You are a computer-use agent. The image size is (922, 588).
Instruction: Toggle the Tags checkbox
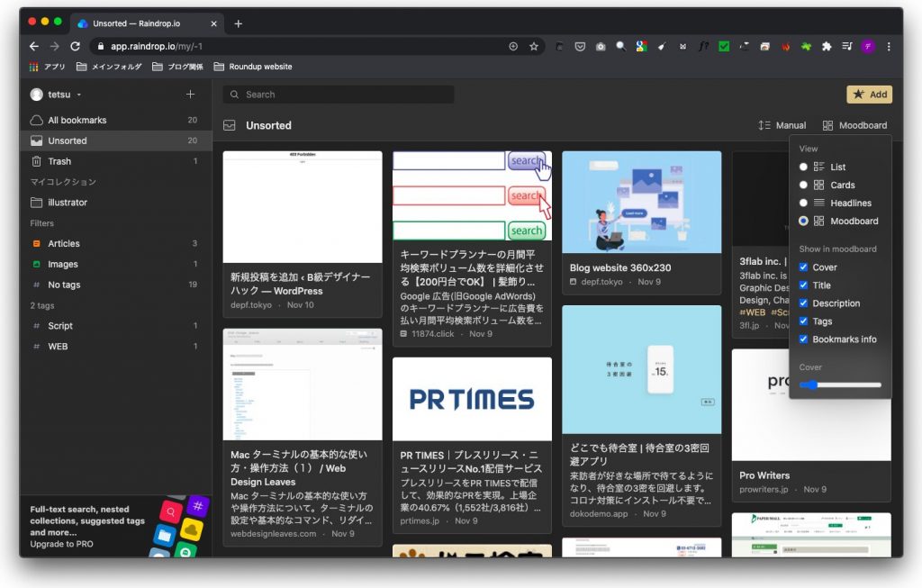point(803,321)
